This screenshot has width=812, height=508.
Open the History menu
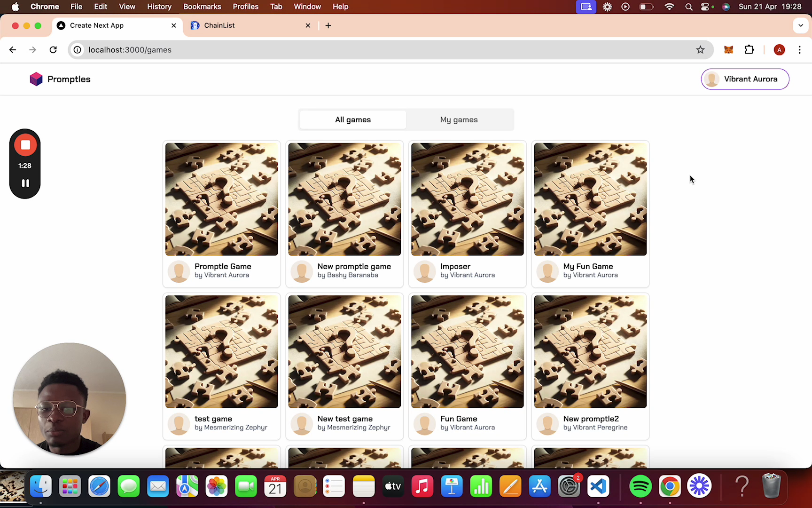[159, 7]
